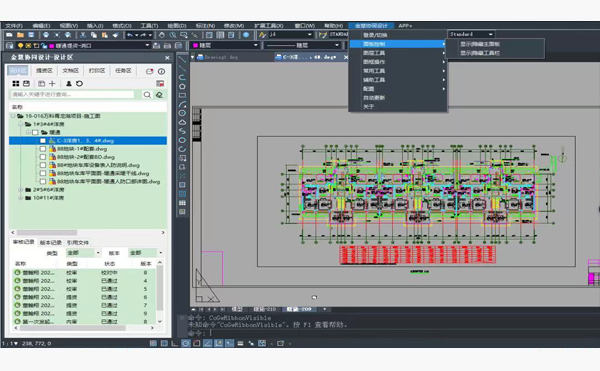Select the line draw tool in vertical toolbar

(182, 60)
